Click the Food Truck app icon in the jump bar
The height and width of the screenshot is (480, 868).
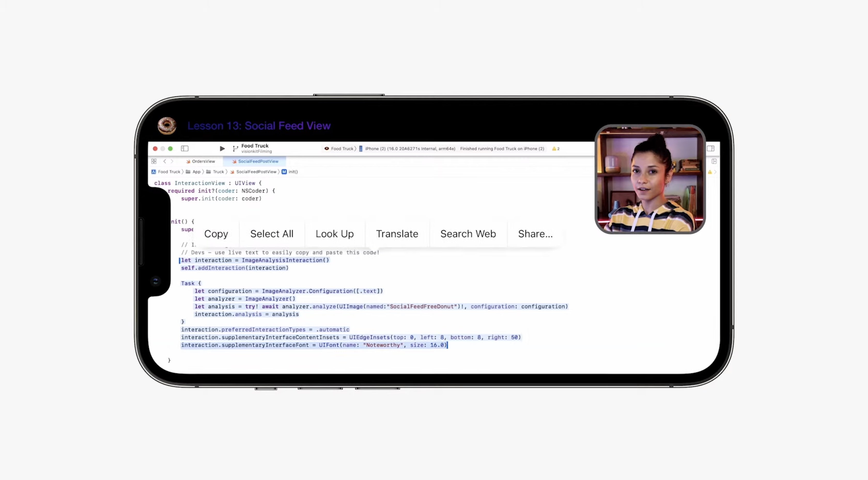point(154,171)
